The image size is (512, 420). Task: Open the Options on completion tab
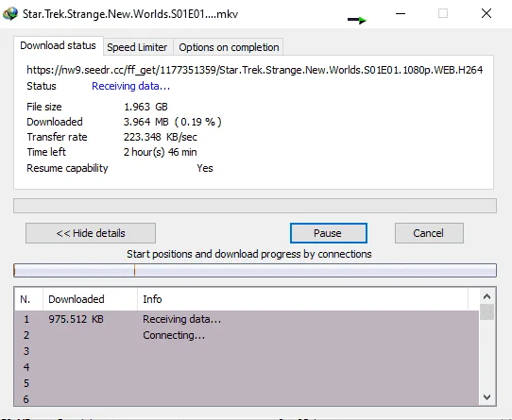click(x=229, y=47)
